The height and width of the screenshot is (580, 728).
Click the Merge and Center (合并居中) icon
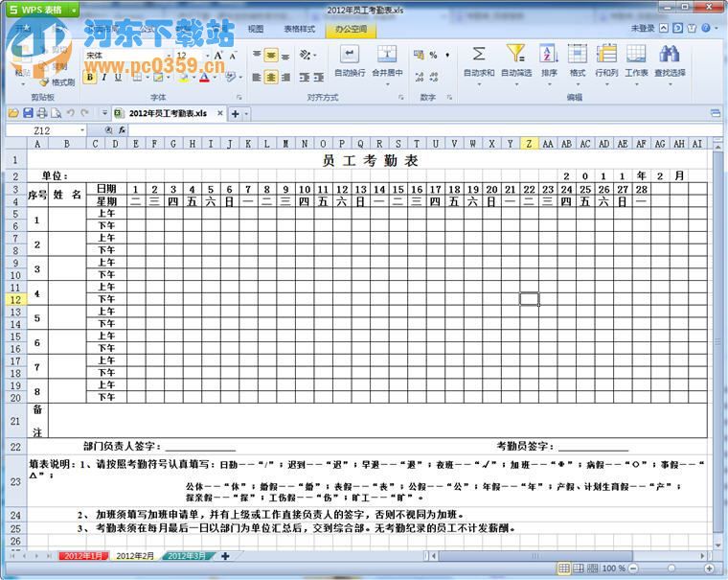[x=387, y=54]
